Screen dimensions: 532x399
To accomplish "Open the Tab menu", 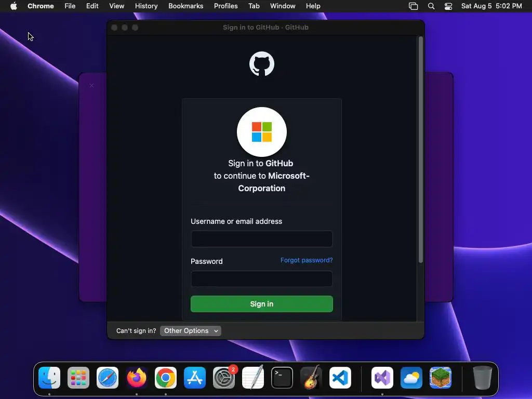I will click(254, 6).
